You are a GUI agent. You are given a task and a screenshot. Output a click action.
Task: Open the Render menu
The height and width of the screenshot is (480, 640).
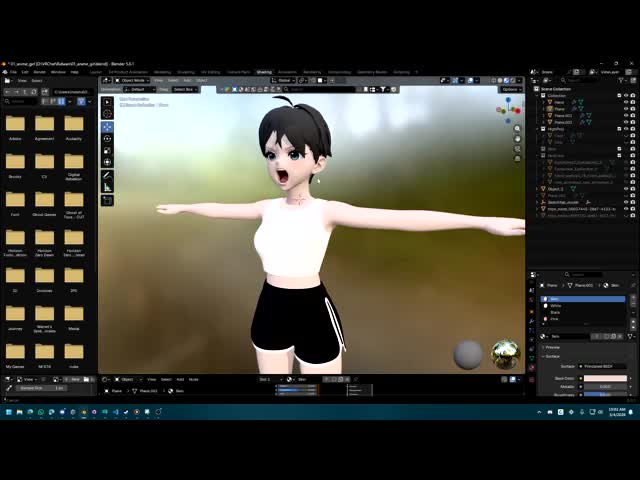click(x=40, y=72)
